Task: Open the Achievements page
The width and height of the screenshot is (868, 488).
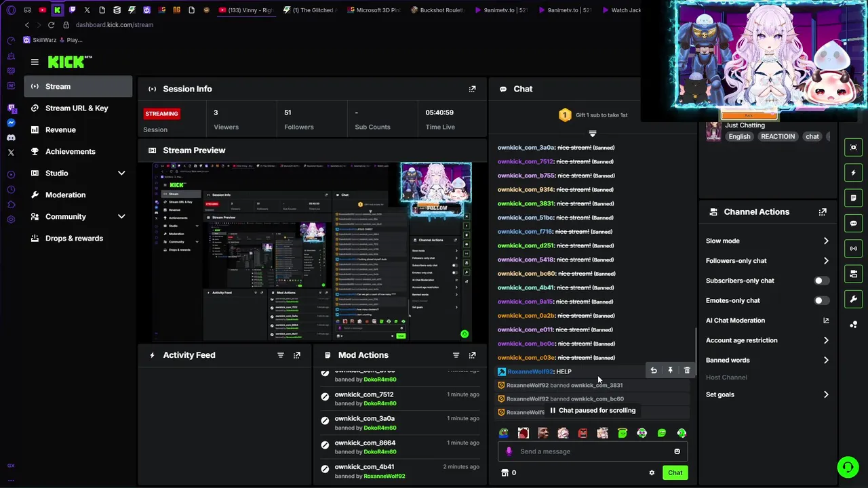Action: [79, 152]
